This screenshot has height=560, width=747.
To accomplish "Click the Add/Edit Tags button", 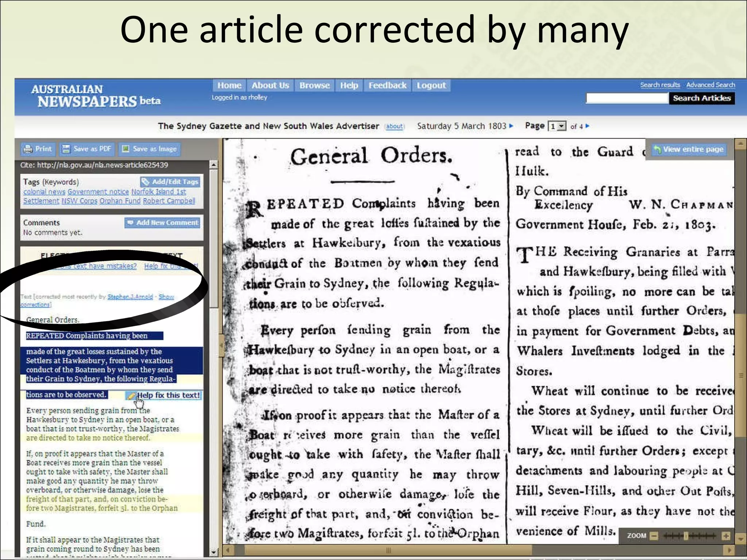I will (x=170, y=182).
